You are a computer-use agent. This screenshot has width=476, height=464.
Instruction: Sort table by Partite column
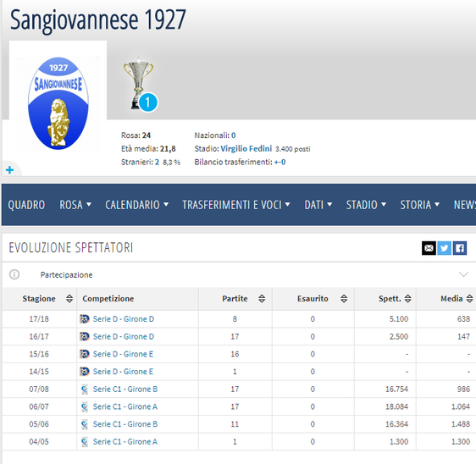click(x=262, y=299)
